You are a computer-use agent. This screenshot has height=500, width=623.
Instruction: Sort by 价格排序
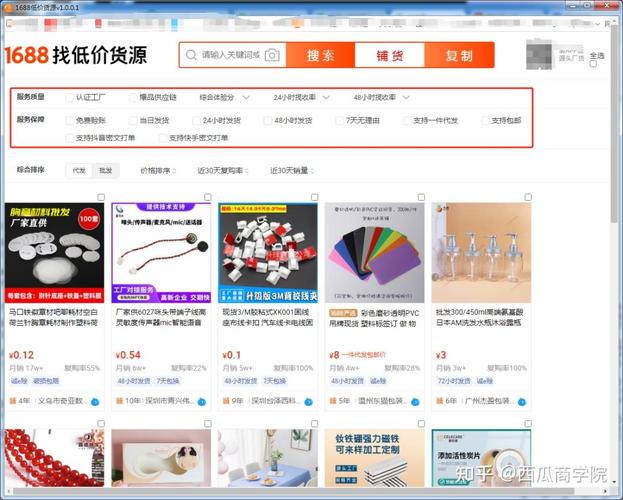(158, 171)
